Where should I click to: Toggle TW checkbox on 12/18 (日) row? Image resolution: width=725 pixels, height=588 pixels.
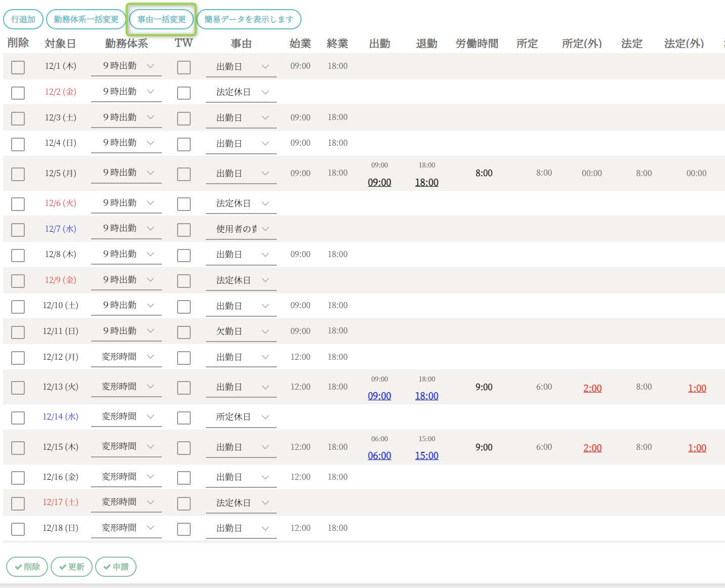coord(184,529)
